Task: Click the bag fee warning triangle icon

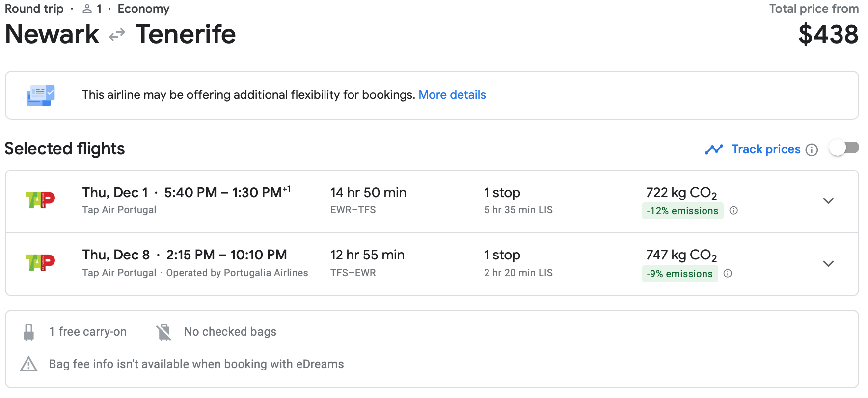Action: click(x=29, y=364)
